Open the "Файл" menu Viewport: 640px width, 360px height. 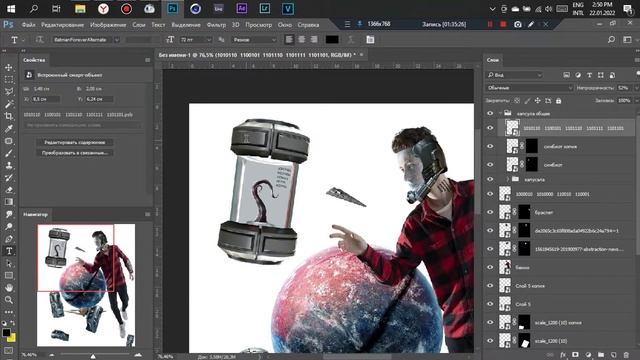tap(28, 25)
